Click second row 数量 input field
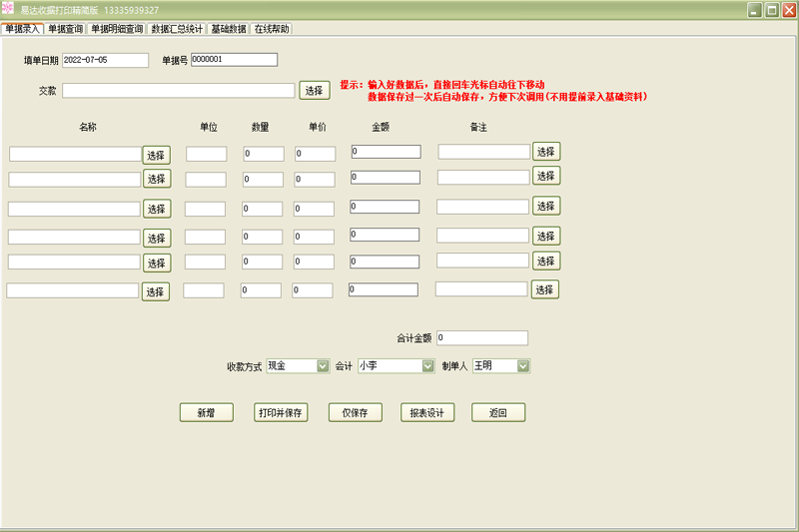Image resolution: width=799 pixels, height=532 pixels. tap(263, 180)
